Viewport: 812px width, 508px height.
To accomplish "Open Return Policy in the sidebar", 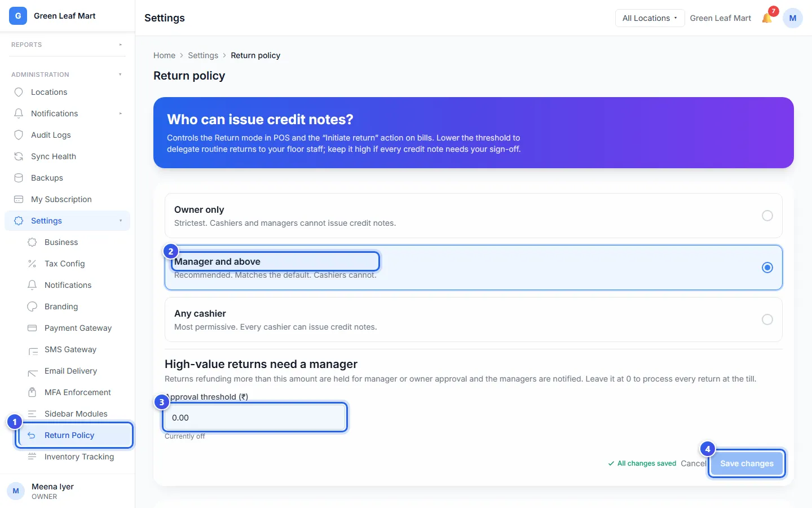I will (x=74, y=435).
